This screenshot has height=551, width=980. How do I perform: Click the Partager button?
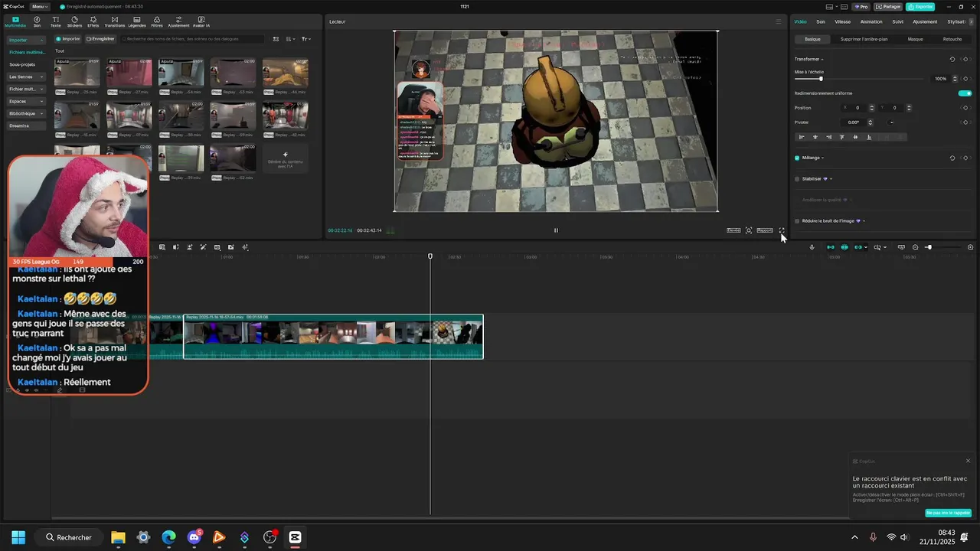tap(888, 6)
